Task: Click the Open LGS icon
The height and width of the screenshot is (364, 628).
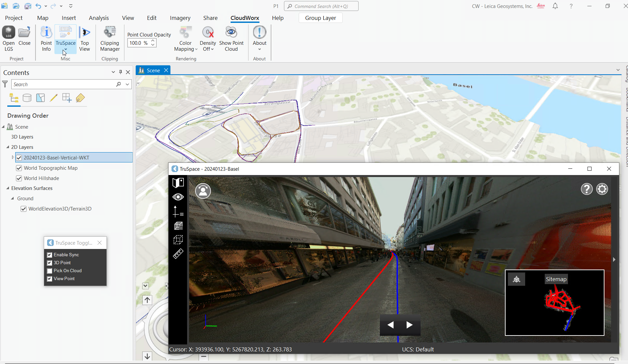Action: point(9,32)
